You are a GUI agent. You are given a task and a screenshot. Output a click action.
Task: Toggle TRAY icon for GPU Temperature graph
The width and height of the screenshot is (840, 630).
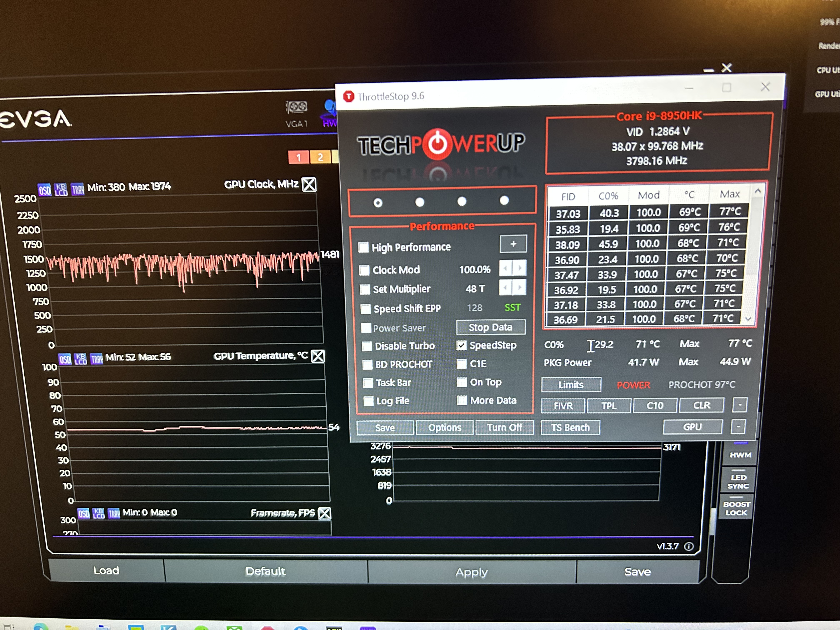click(97, 359)
